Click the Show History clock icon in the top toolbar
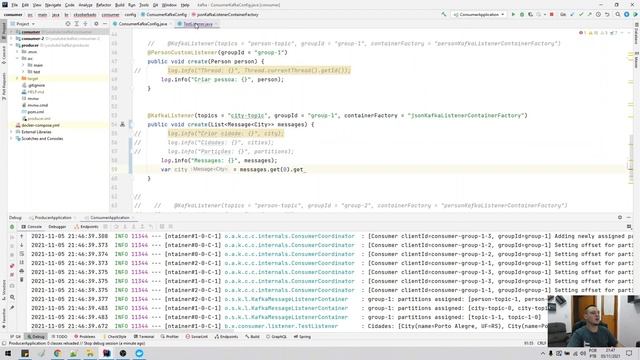The image size is (640, 360). point(598,15)
